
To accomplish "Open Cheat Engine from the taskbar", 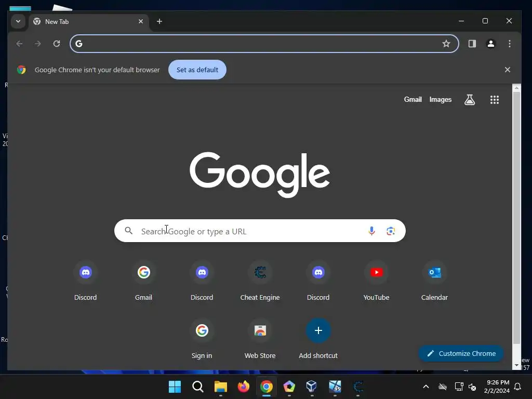I will pos(358,387).
